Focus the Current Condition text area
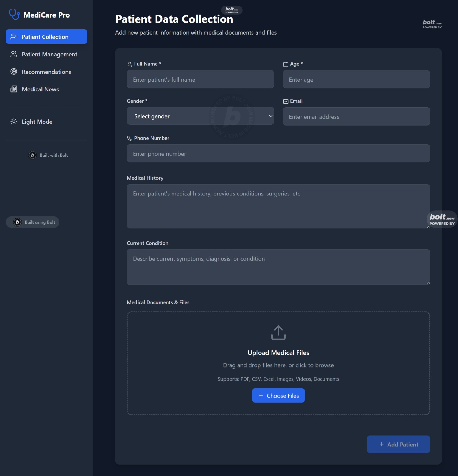This screenshot has height=476, width=458. [278, 267]
